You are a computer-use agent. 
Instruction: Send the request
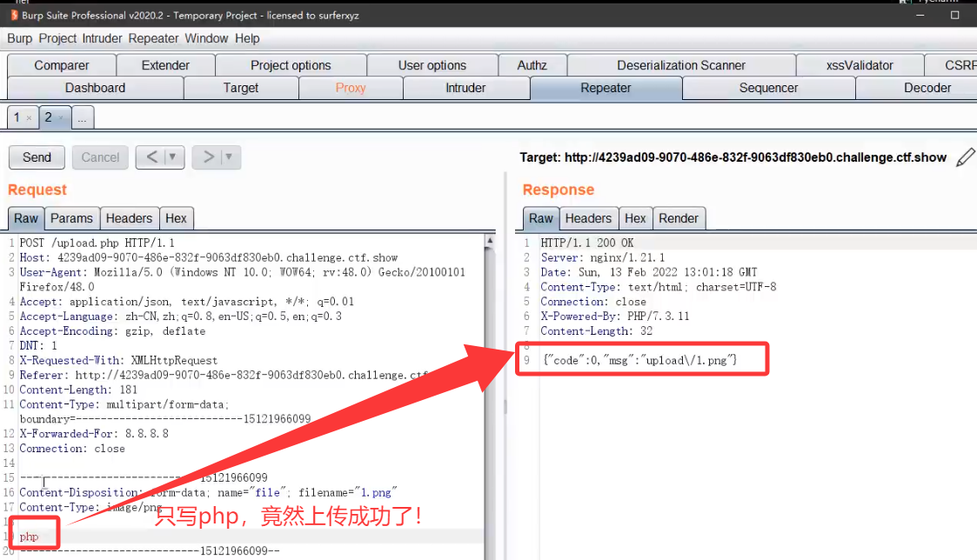click(37, 157)
